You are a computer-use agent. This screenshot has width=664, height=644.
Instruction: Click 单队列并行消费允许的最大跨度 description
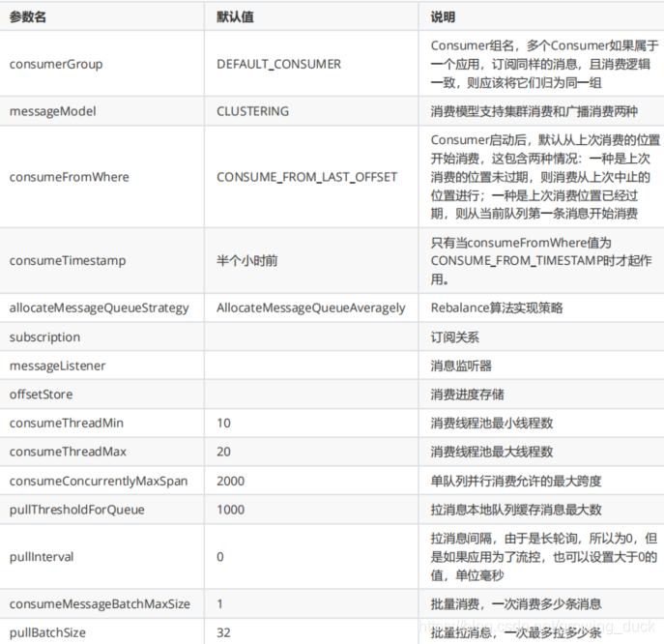pyautogui.click(x=516, y=481)
